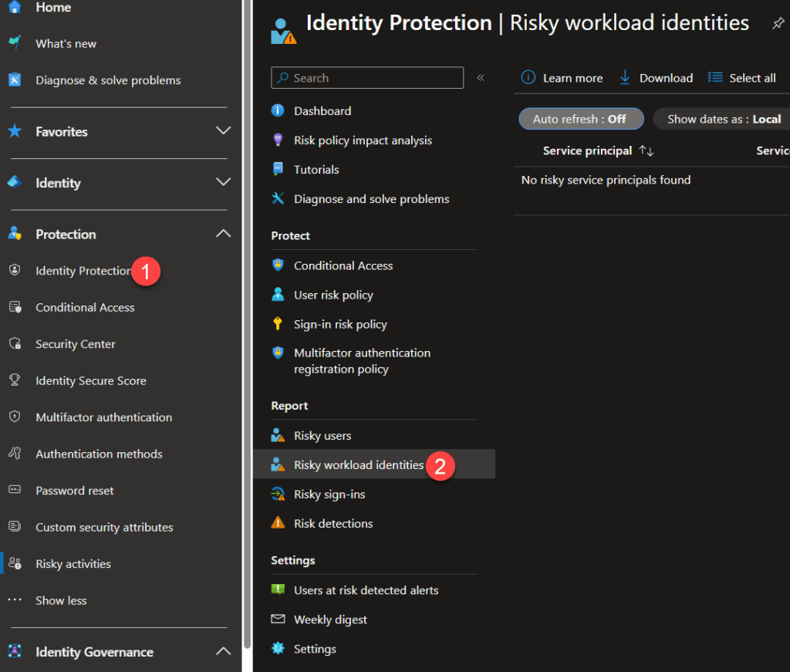Click the Home icon in left sidebar
This screenshot has width=790, height=672.
(x=15, y=7)
